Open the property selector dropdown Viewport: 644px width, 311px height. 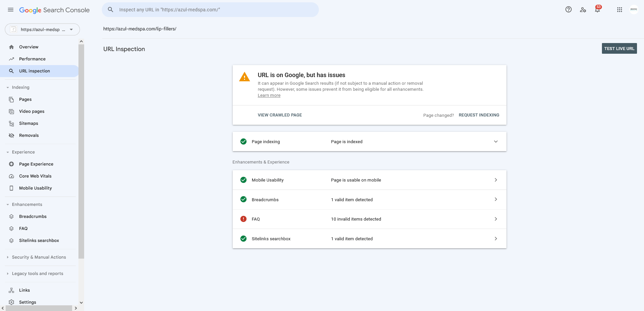[42, 29]
